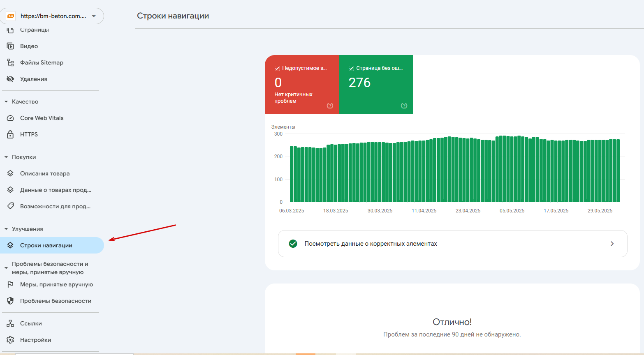Click help icon in red error card
Screen dimensions: 644x355
pos(330,106)
